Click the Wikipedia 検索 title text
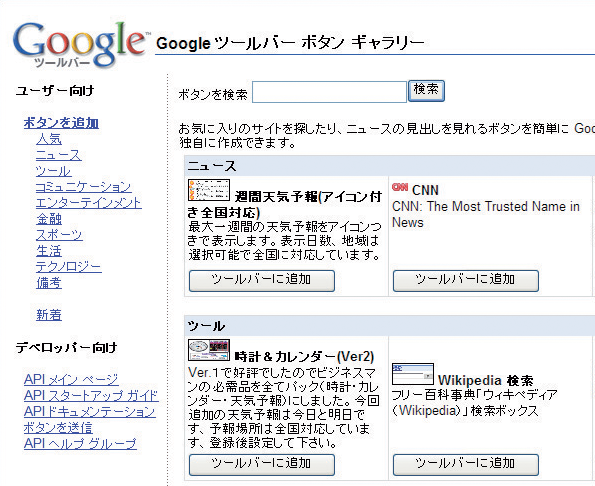Screen dimensions: 595x486 pyautogui.click(x=486, y=381)
